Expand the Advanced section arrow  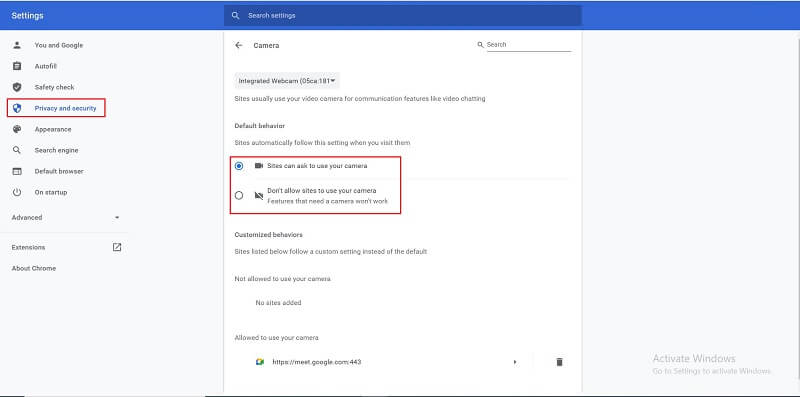tap(117, 217)
